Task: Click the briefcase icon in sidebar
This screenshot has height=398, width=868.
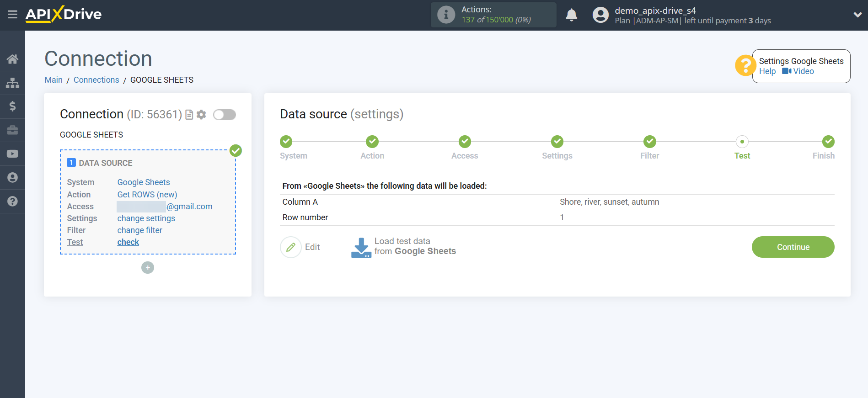Action: 12,130
